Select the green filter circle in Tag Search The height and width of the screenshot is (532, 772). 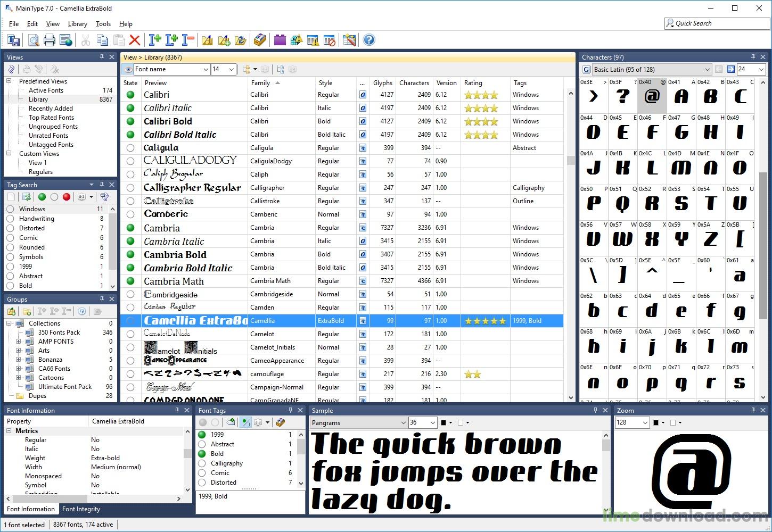tap(42, 197)
